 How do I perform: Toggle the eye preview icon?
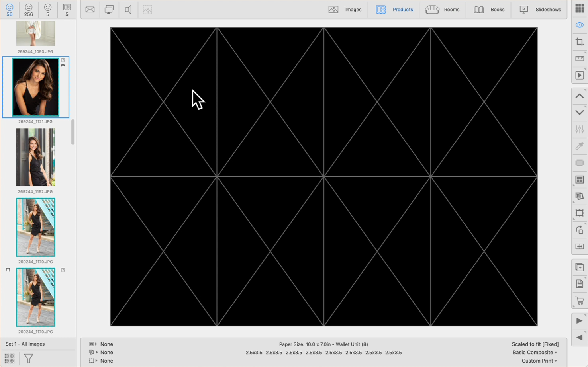579,25
